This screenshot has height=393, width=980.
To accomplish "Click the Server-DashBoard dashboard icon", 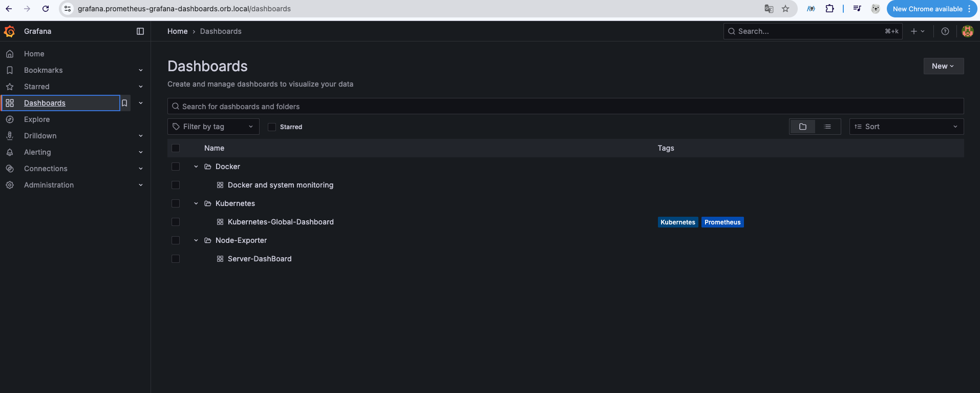I will coord(220,259).
